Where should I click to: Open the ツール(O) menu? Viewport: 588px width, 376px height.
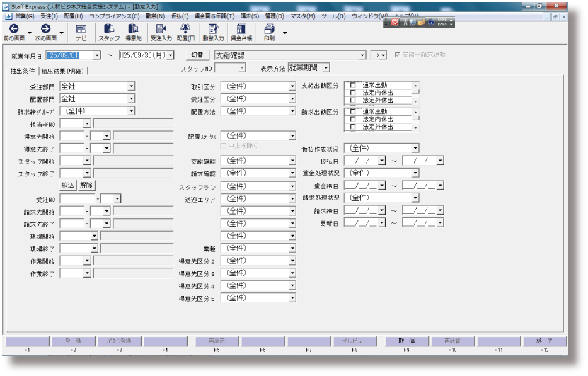[333, 16]
